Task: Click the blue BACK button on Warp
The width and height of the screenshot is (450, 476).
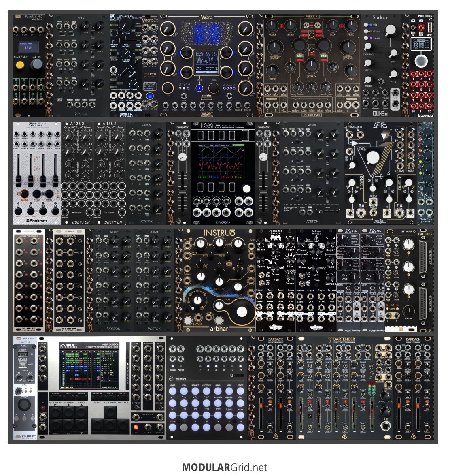Action: coord(199,88)
